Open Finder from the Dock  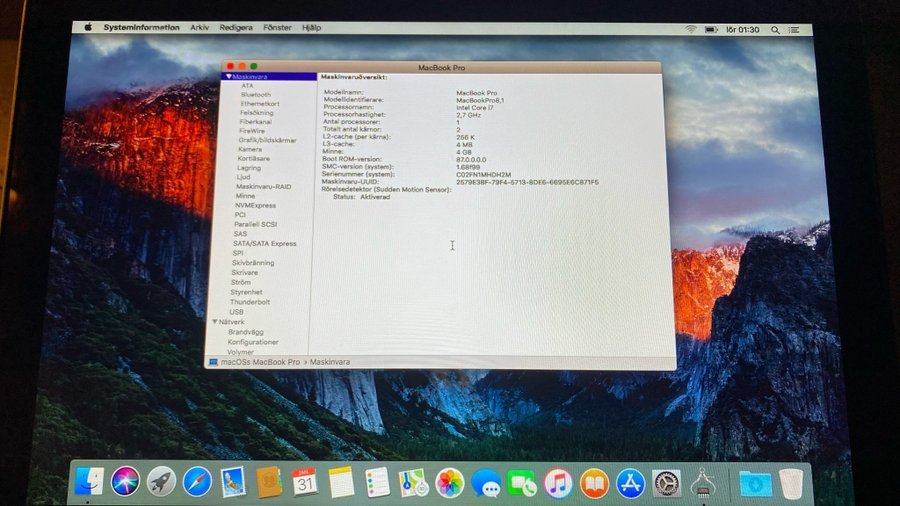(89, 482)
